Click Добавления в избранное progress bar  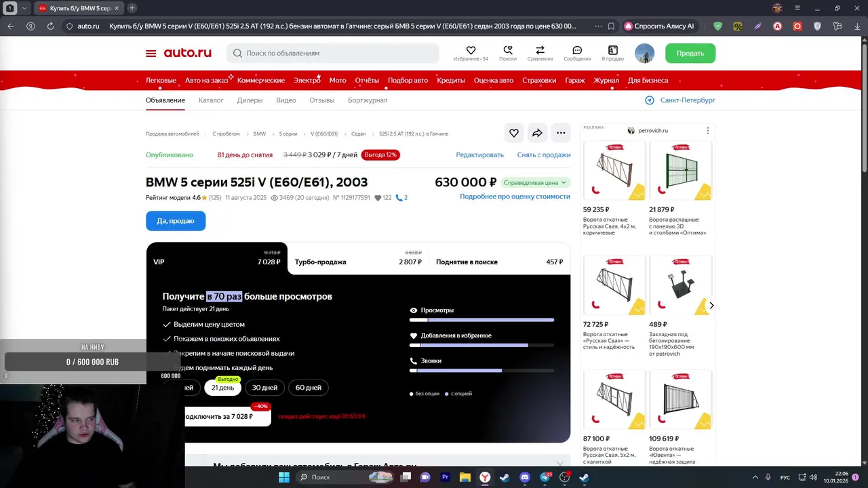(x=481, y=345)
